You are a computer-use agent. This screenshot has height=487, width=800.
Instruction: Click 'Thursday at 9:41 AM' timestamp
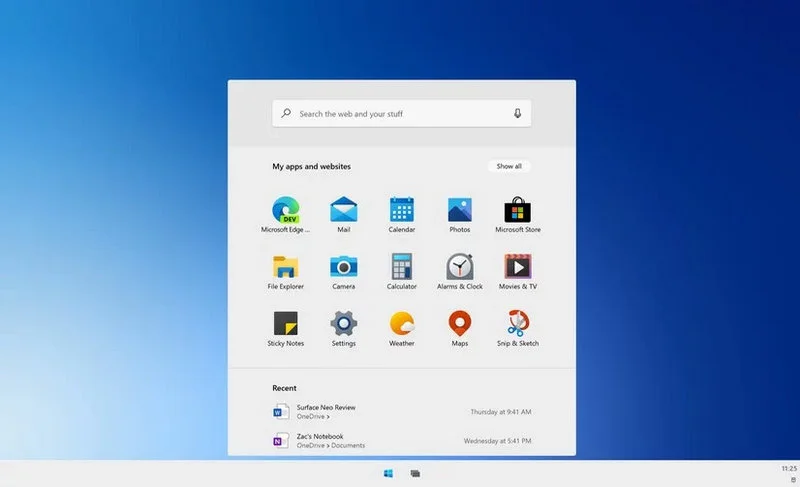[x=501, y=412]
